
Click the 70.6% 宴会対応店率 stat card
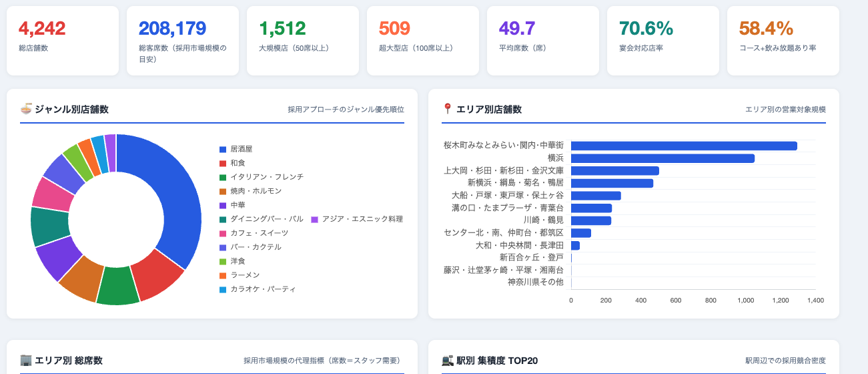(663, 41)
